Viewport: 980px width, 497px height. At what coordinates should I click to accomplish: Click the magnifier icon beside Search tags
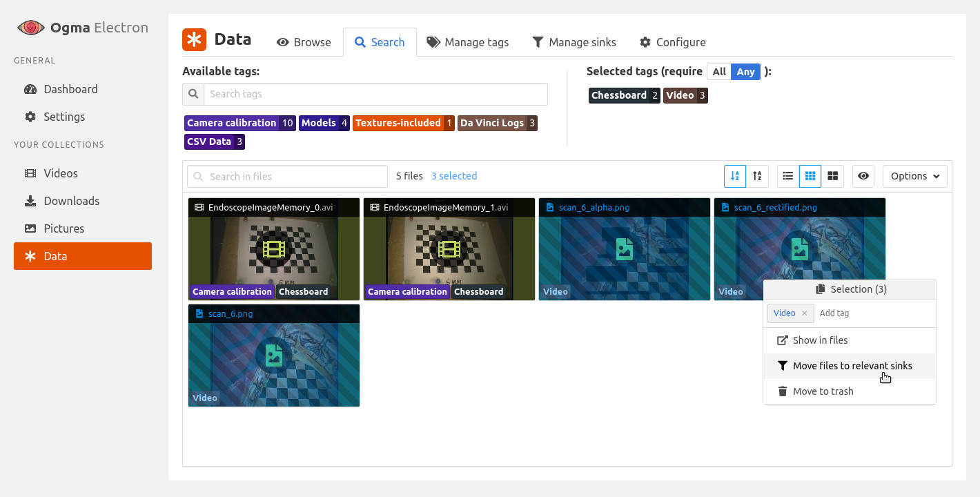click(x=193, y=94)
